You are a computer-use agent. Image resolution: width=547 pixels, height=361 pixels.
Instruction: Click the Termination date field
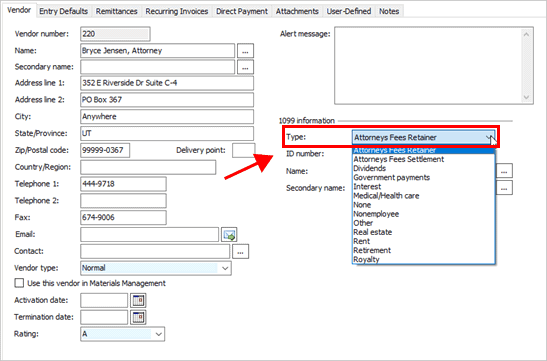click(104, 317)
